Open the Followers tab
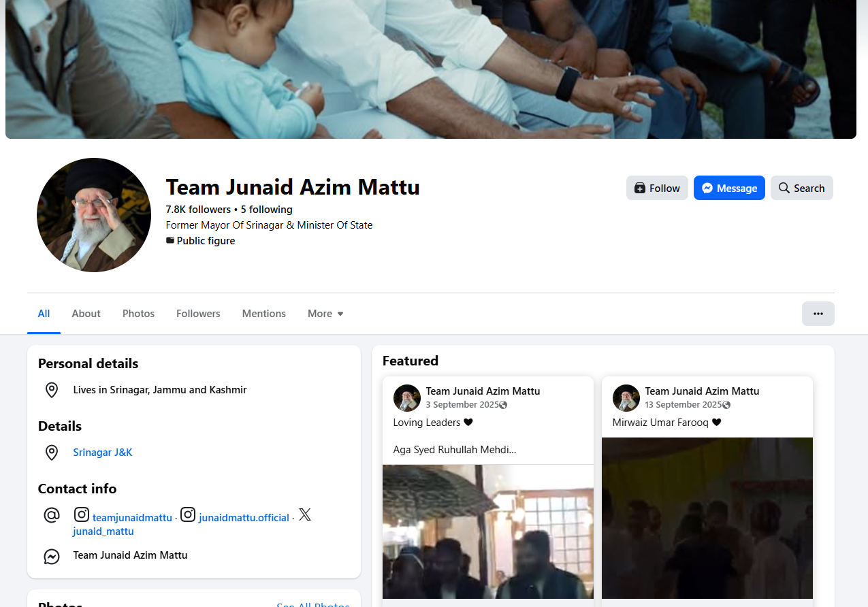This screenshot has height=607, width=868. pos(198,314)
